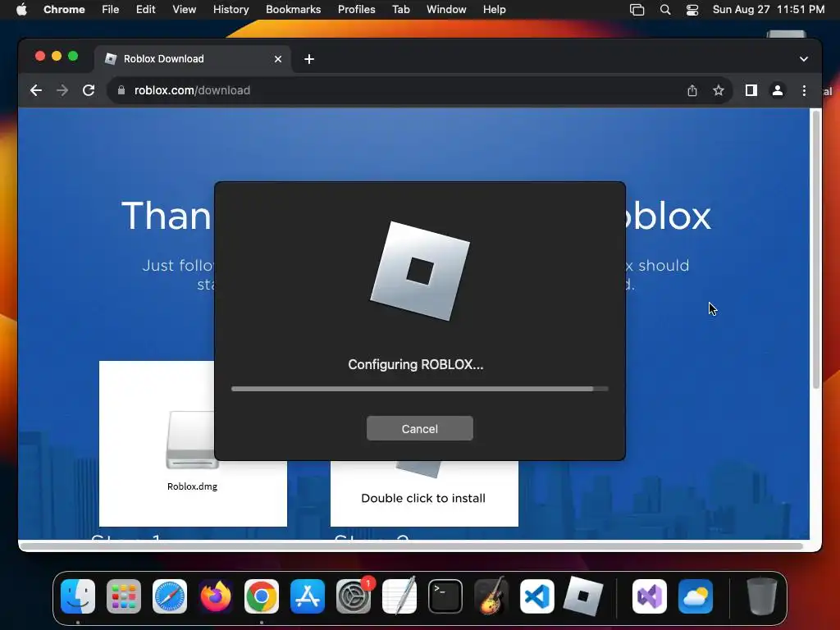Click the Roblox.dmg disk image thumbnail
This screenshot has width=840, height=630.
click(x=192, y=440)
